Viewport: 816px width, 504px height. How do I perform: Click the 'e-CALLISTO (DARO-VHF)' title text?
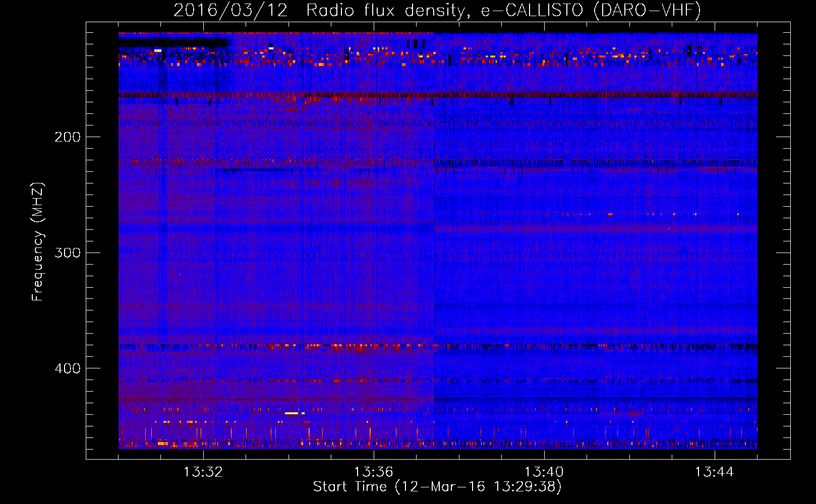tap(591, 10)
